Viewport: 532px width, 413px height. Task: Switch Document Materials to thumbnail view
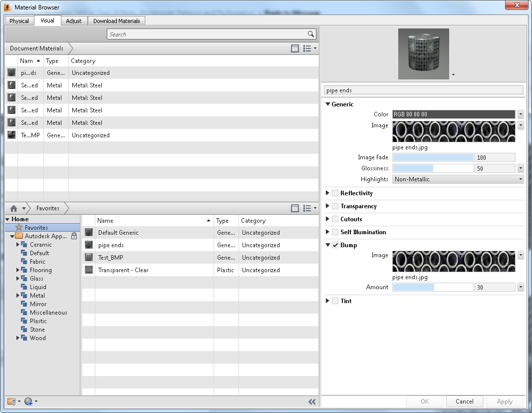click(x=295, y=48)
